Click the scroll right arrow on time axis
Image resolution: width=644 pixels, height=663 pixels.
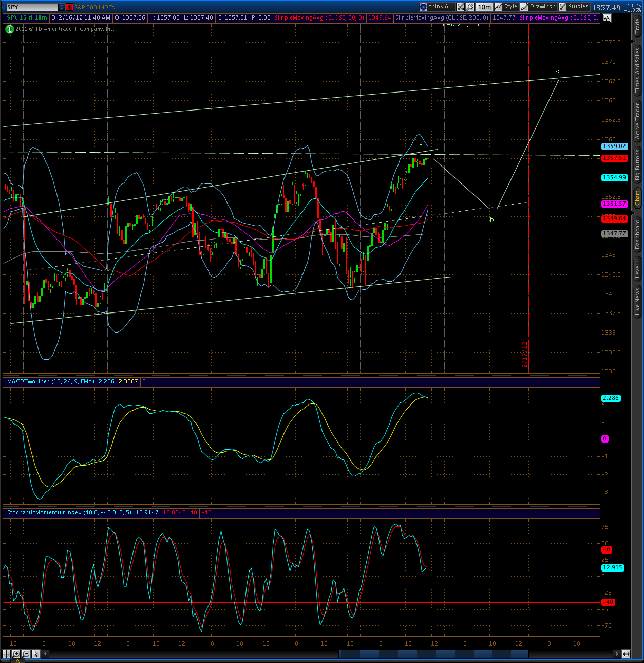(x=617, y=654)
